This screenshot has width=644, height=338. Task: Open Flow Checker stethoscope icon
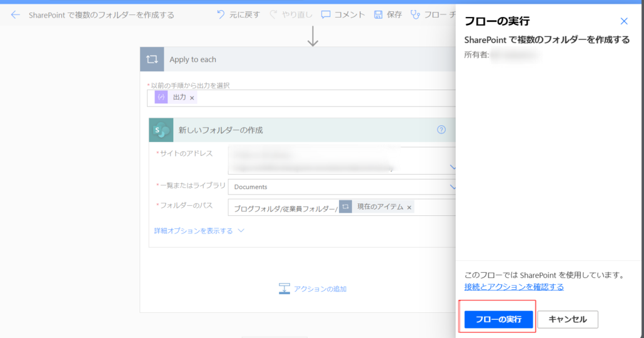[415, 14]
